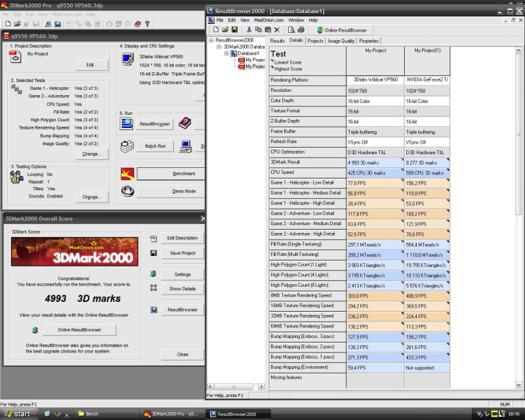Viewport: 525px width, 420px height.
Task: Click floppy icon beside Save Project button
Action: (x=154, y=253)
